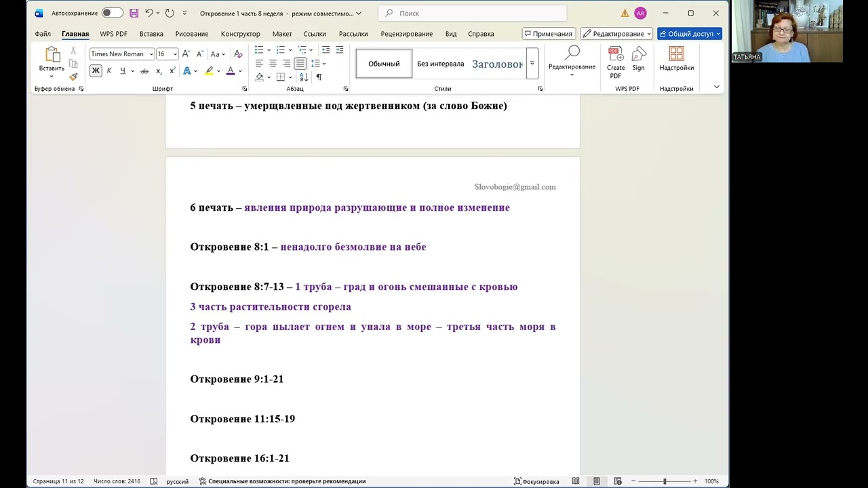Toggle Underline (Ч) formatting
Image resolution: width=868 pixels, height=488 pixels.
click(x=123, y=71)
